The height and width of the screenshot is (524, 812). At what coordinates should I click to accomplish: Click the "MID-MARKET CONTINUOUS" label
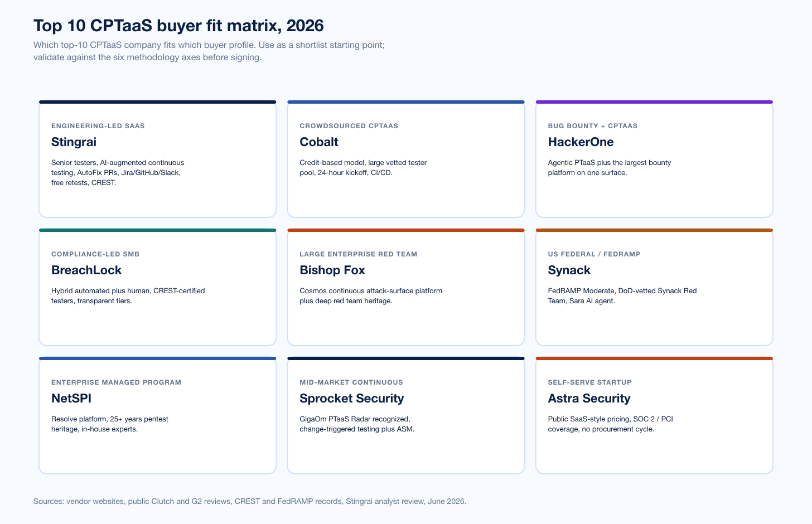pos(351,382)
